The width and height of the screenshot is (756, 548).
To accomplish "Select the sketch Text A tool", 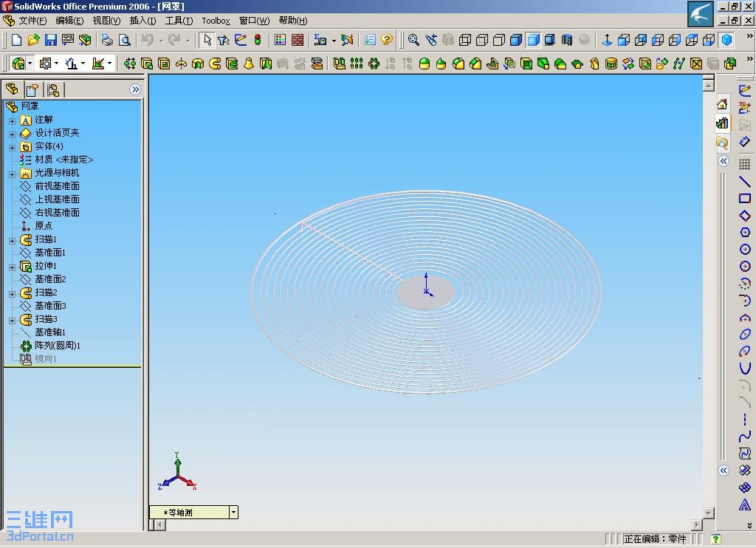I will point(745,504).
